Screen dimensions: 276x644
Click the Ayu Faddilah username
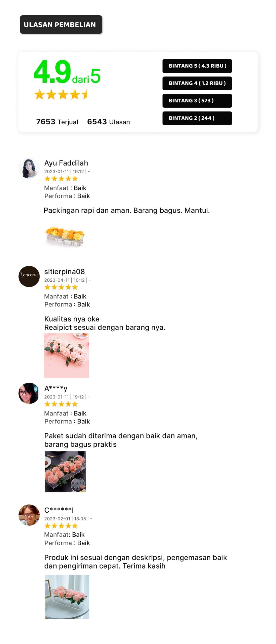click(x=66, y=163)
